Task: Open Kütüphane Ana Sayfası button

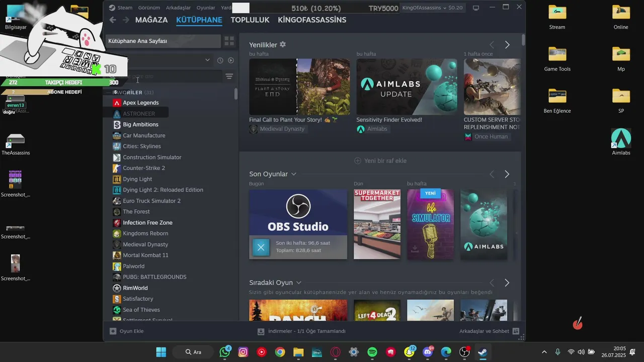Action: [x=163, y=41]
